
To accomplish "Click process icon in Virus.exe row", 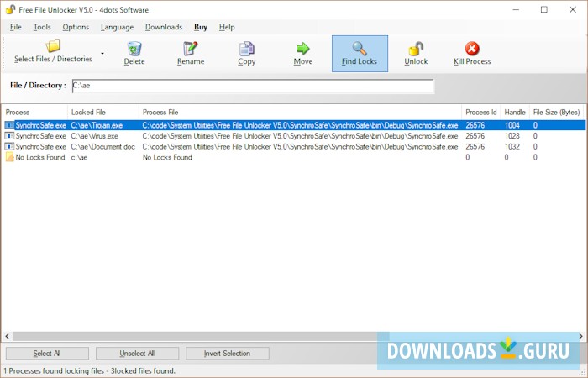I will coord(9,136).
